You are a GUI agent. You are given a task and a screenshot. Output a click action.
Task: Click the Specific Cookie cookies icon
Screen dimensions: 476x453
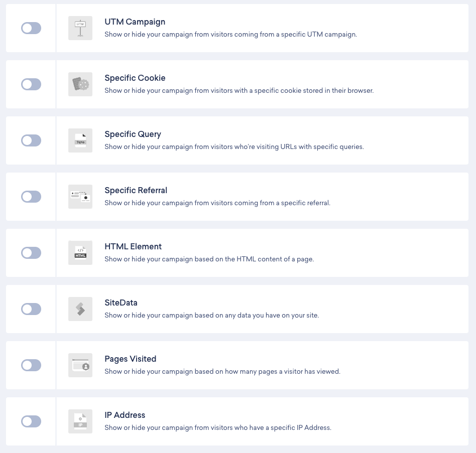point(80,84)
